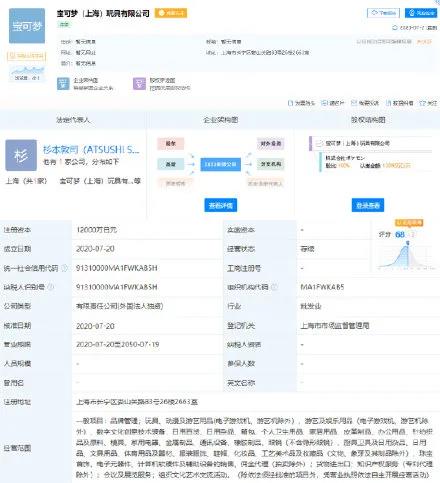Click the green 分支机构 node in diagram
The image size is (440, 483).
click(x=270, y=164)
